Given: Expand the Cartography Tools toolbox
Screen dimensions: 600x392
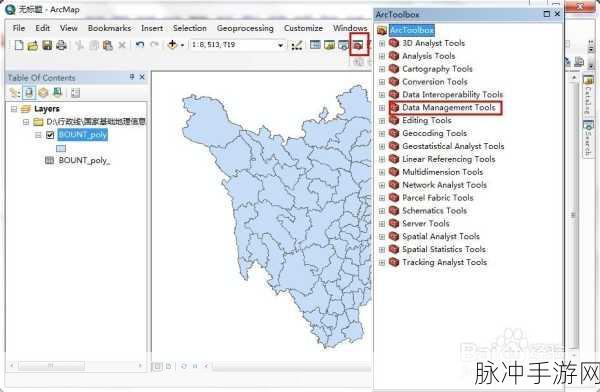Looking at the screenshot, I should coord(382,69).
